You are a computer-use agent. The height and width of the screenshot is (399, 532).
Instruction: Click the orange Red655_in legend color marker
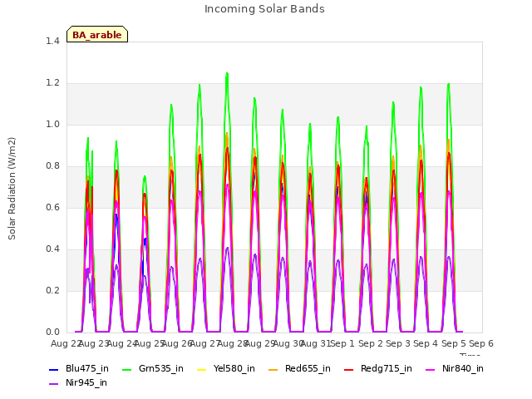(x=273, y=369)
